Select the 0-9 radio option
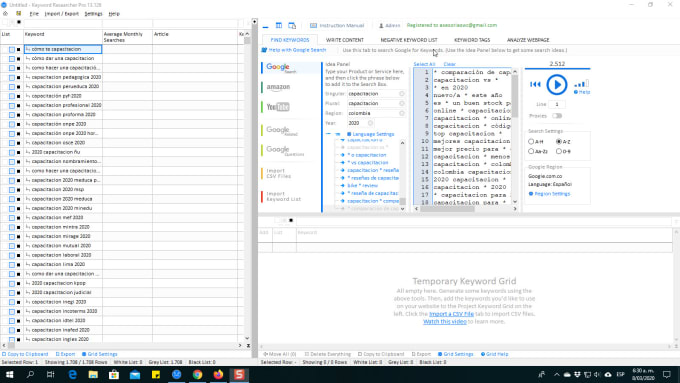This screenshot has width=680, height=383. point(559,151)
